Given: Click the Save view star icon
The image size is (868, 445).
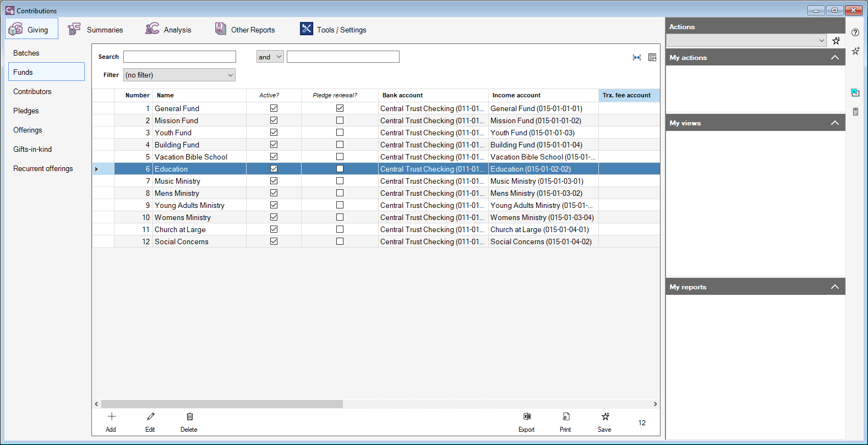Looking at the screenshot, I should point(605,417).
